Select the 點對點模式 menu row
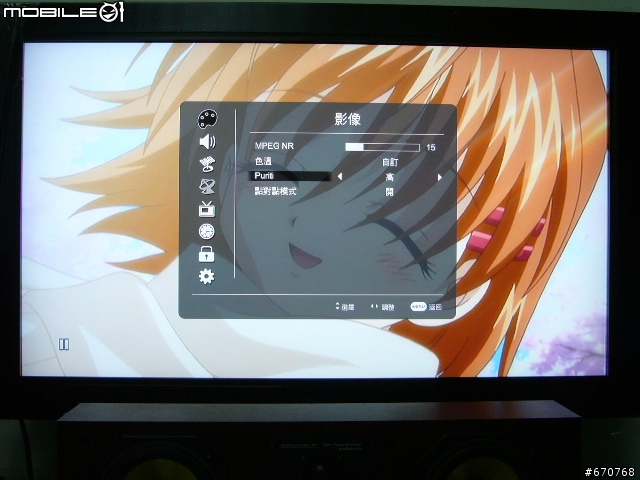Viewport: 640px width, 480px height. 346,191
